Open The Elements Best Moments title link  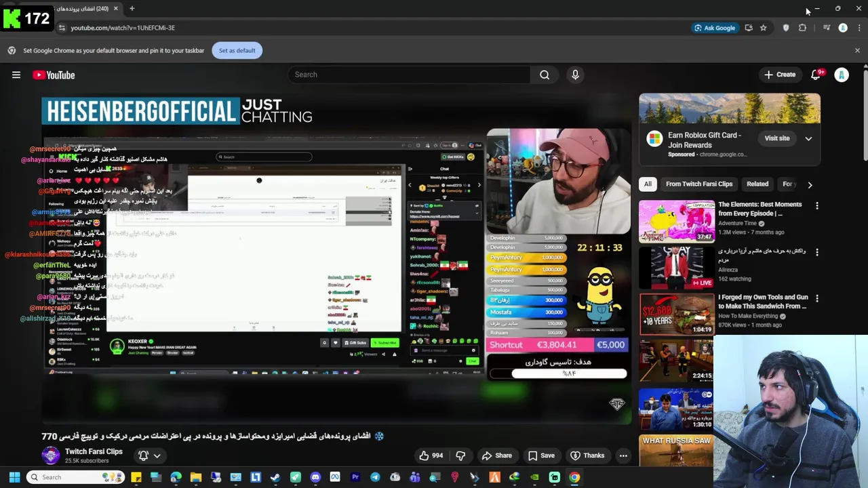pos(759,209)
